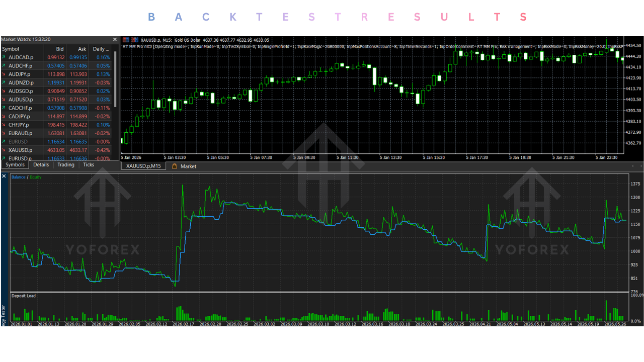This screenshot has width=644, height=362.
Task: Sort by the Daily change column header
Action: (x=101, y=49)
